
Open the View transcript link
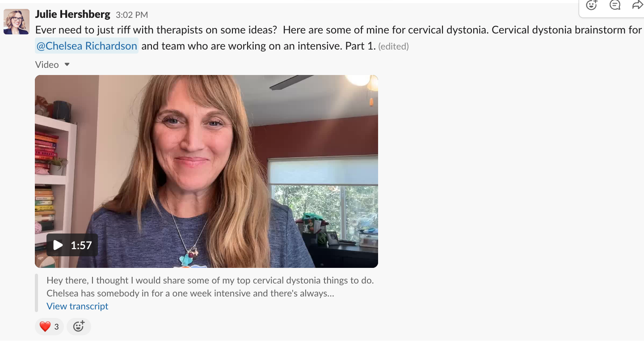click(x=77, y=306)
